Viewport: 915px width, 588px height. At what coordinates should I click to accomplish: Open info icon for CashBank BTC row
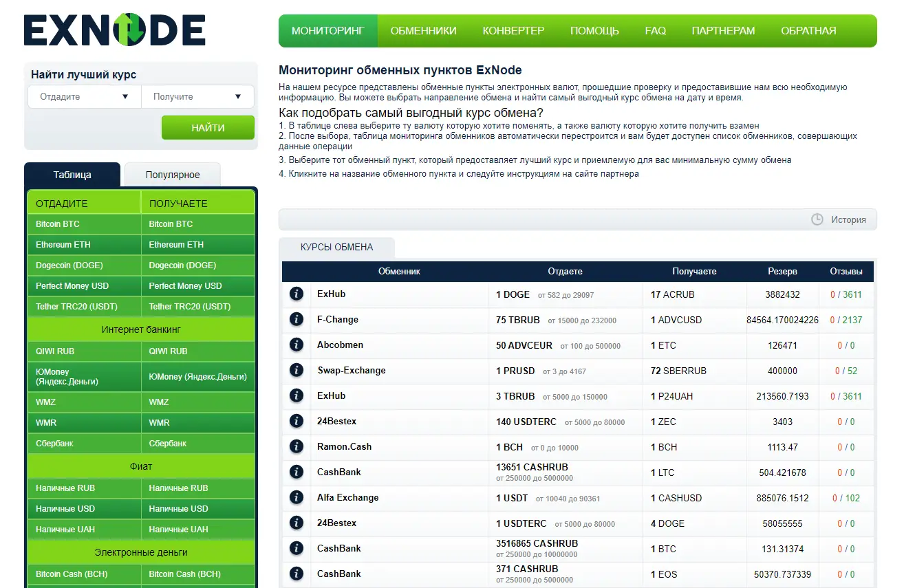pyautogui.click(x=297, y=549)
